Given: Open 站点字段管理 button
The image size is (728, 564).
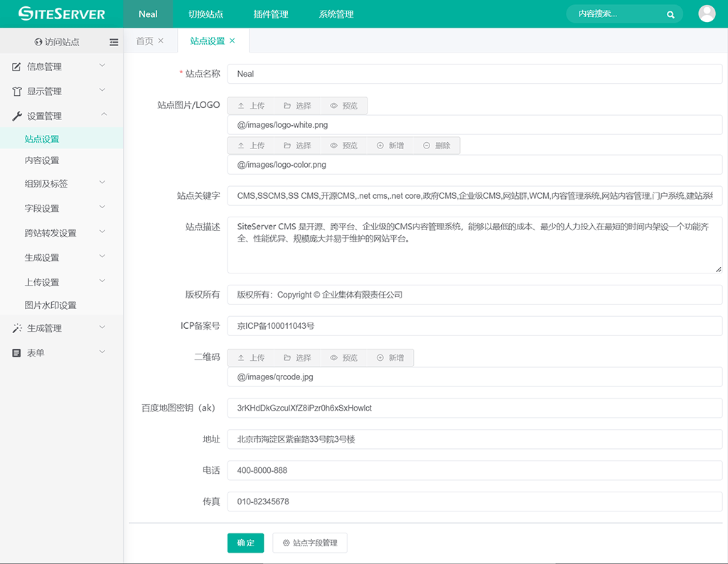Looking at the screenshot, I should 310,543.
